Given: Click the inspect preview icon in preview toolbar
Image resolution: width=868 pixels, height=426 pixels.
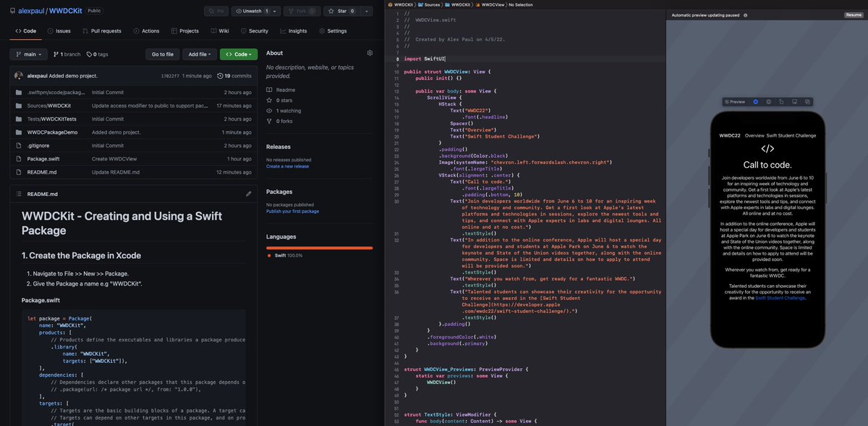Looking at the screenshot, I should pyautogui.click(x=769, y=102).
